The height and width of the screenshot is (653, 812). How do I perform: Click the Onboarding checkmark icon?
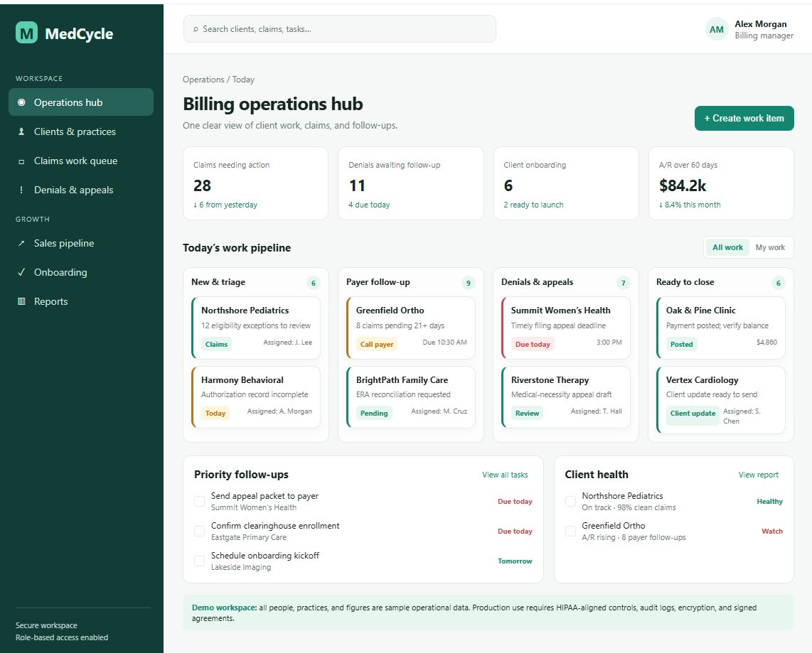(21, 272)
